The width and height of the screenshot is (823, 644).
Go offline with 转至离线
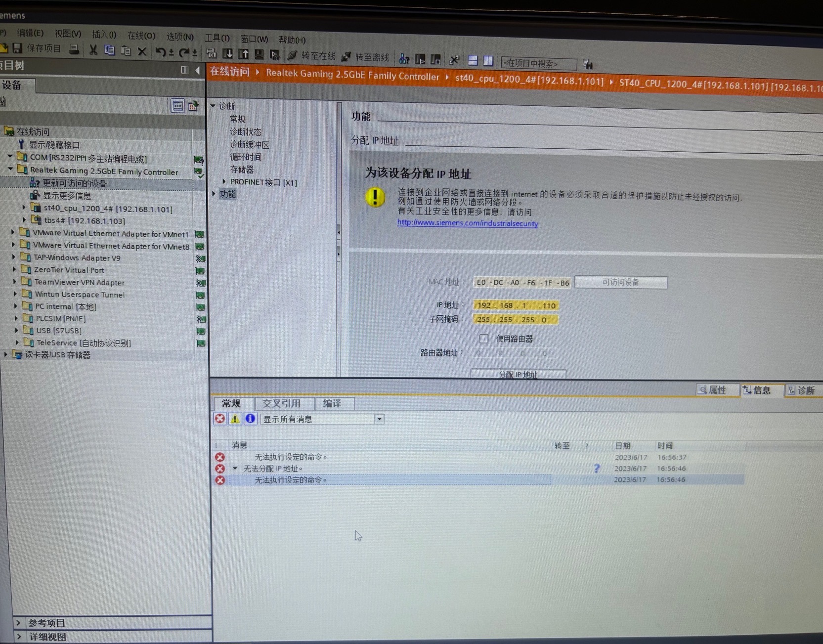[366, 57]
